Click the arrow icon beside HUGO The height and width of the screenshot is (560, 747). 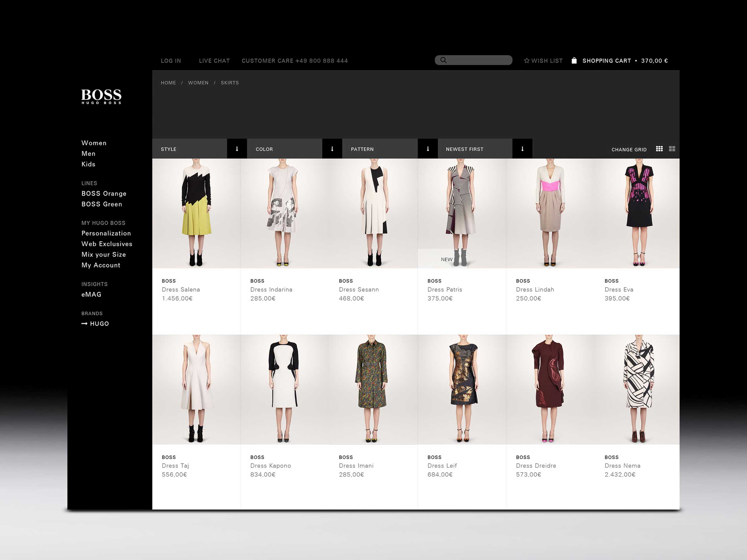click(84, 324)
